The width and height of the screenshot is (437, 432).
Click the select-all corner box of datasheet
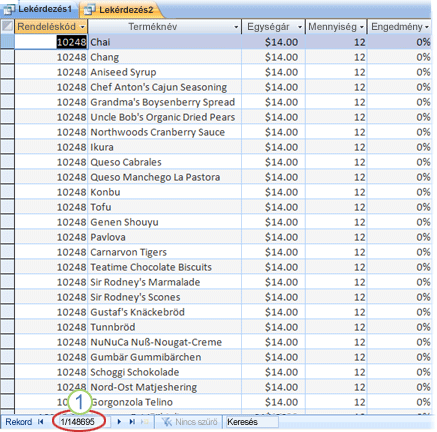(x=7, y=26)
